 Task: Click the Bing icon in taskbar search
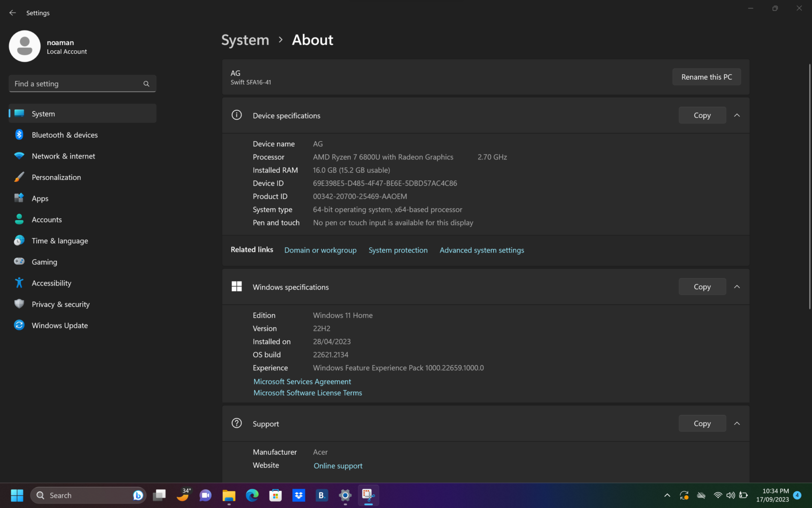[x=138, y=495]
